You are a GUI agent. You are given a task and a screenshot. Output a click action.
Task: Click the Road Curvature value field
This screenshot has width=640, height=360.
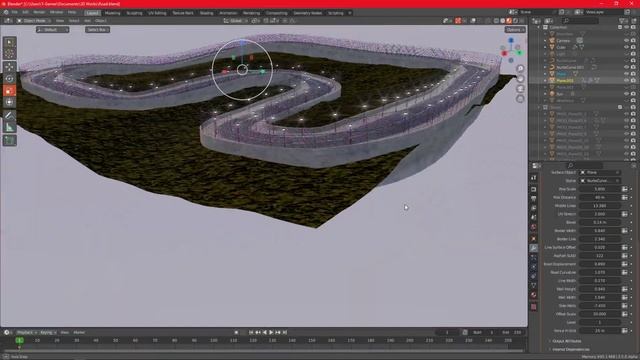[600, 272]
